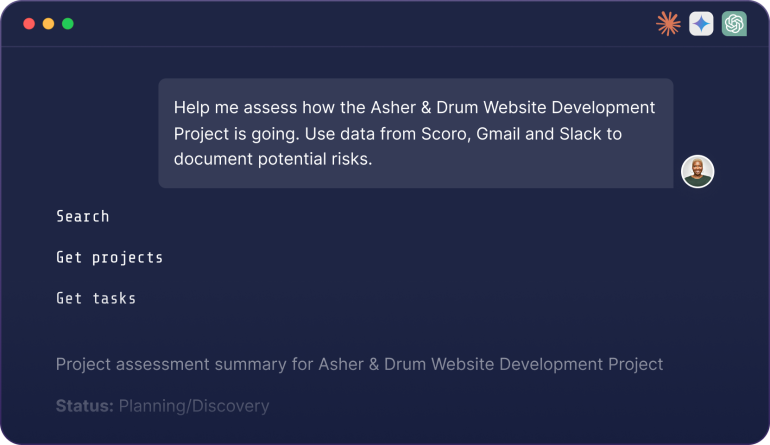Image resolution: width=770 pixels, height=445 pixels.
Task: Minimize window using yellow button
Action: click(48, 24)
